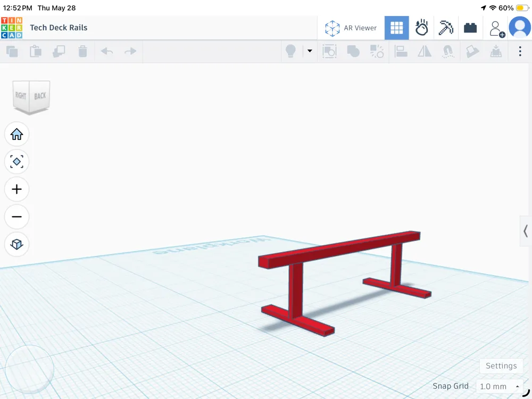Toggle orthographic perspective view cube icon
Image resolution: width=532 pixels, height=399 pixels.
point(16,244)
